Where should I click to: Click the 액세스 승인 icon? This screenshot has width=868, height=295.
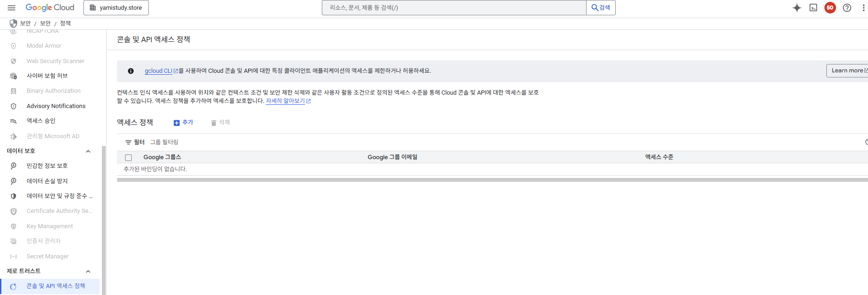(13, 121)
